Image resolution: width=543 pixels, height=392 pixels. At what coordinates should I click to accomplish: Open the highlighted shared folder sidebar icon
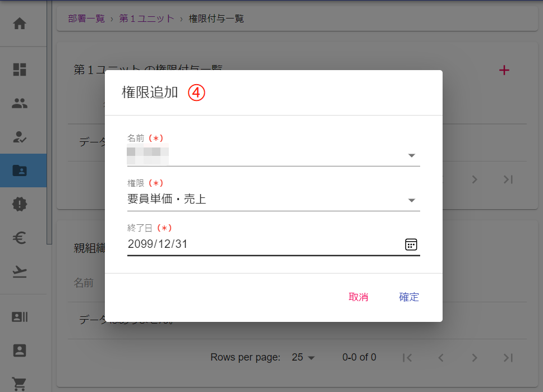(x=20, y=170)
